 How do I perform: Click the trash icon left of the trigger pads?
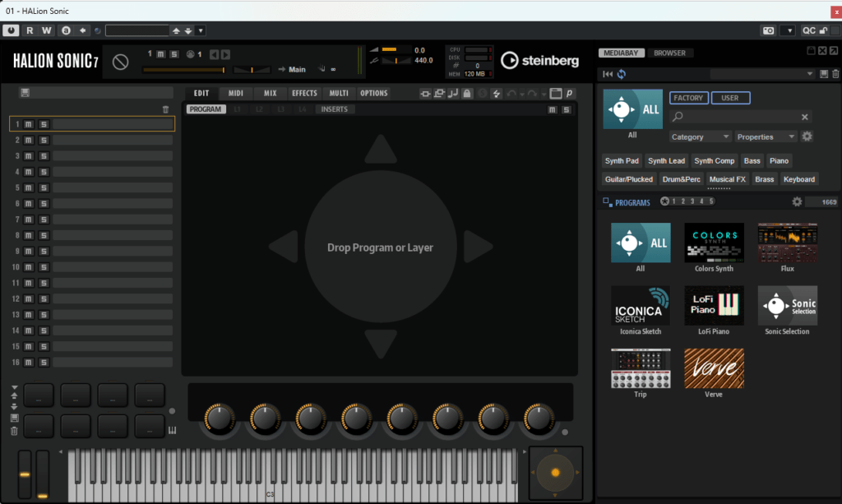click(x=15, y=431)
